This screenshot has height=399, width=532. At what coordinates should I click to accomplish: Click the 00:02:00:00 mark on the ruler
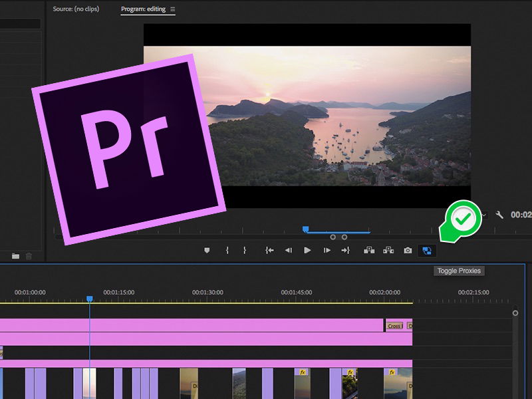pyautogui.click(x=385, y=292)
